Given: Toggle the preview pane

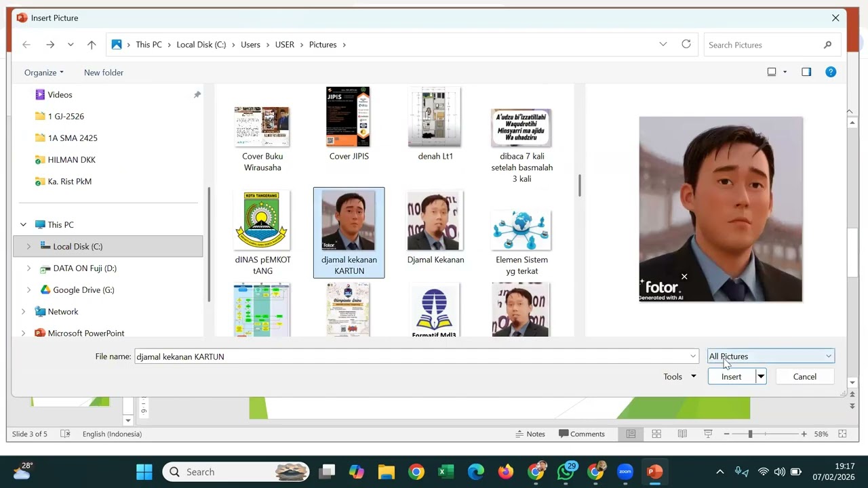Looking at the screenshot, I should coord(806,72).
